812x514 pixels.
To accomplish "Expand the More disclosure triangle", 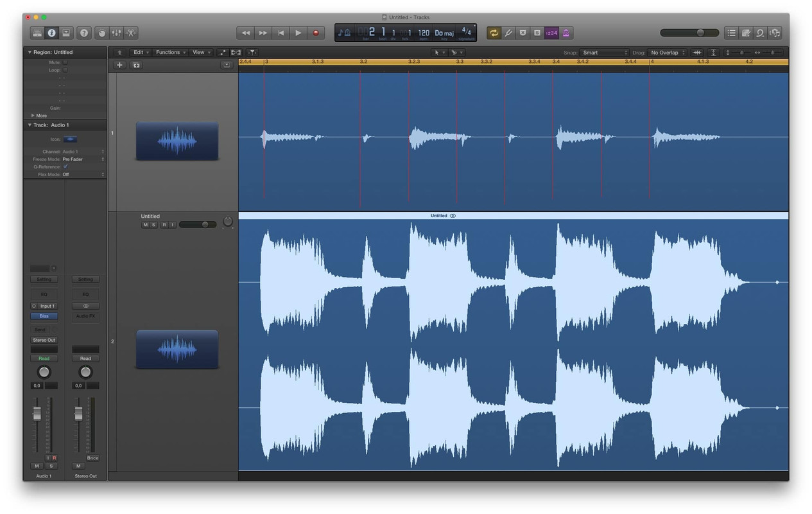I will click(x=33, y=116).
